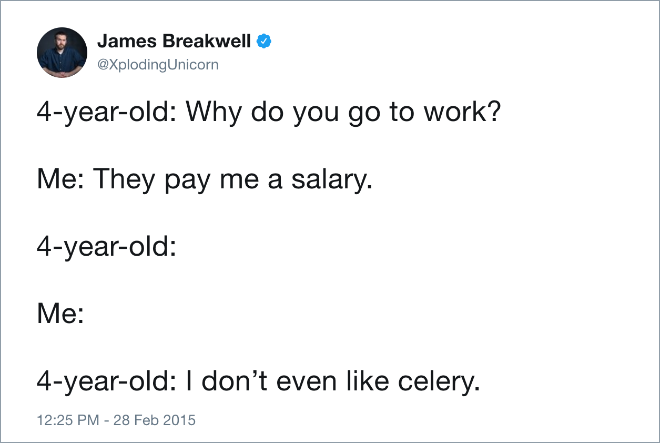The height and width of the screenshot is (443, 660).
Task: Click the word 'celery' in the tweet
Action: tap(436, 382)
